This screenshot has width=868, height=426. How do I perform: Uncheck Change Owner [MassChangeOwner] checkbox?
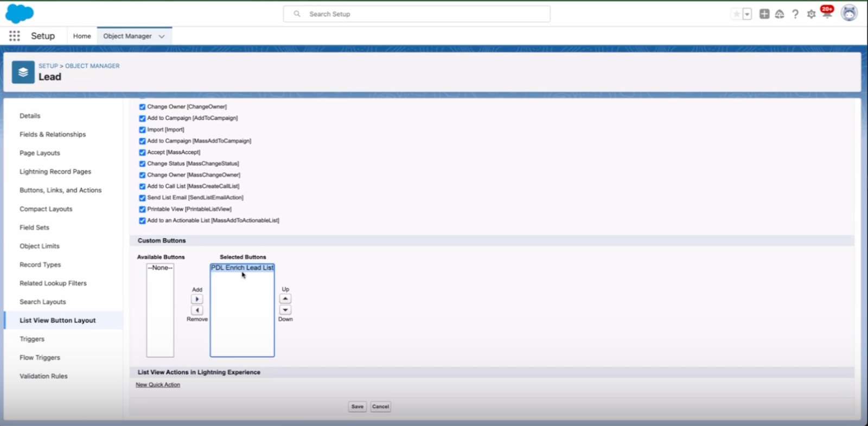coord(142,175)
